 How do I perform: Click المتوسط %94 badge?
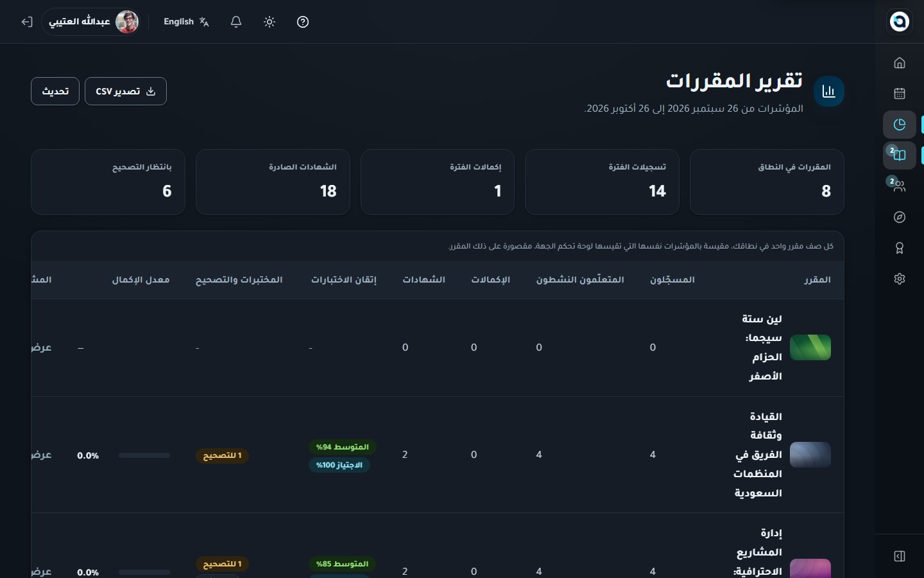tap(342, 447)
